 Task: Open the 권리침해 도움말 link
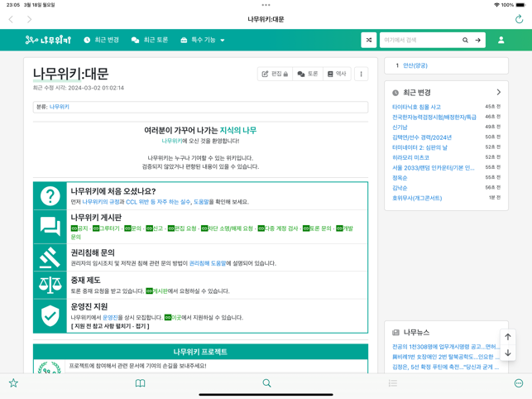(208, 263)
